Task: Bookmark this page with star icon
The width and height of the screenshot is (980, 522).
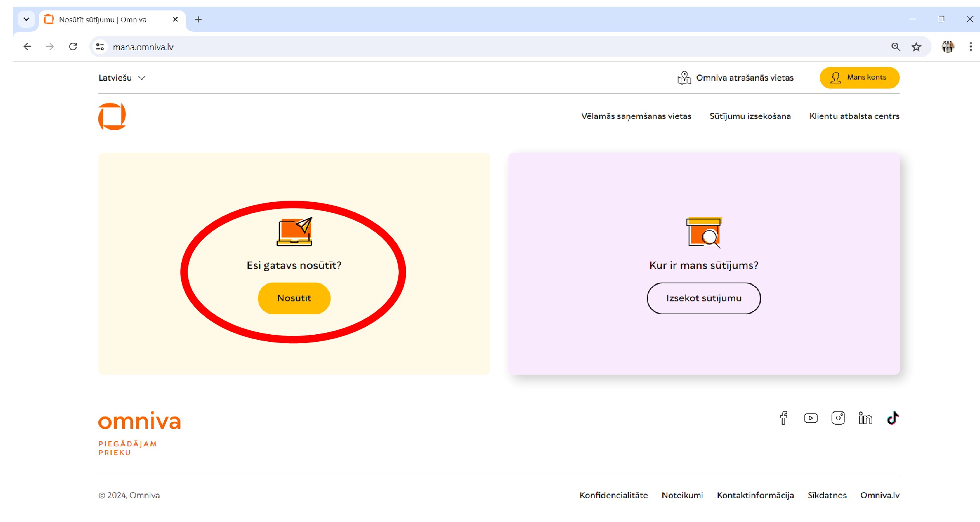Action: [x=916, y=47]
